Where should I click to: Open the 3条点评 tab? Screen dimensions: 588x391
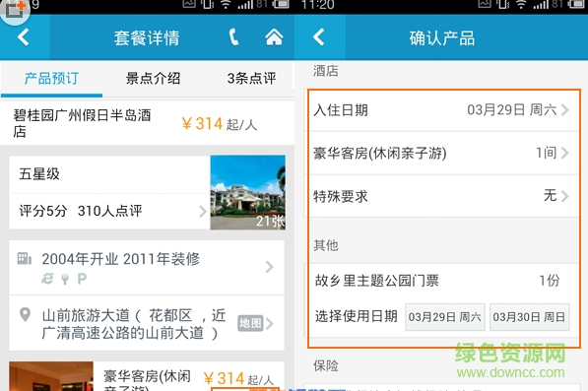(251, 79)
